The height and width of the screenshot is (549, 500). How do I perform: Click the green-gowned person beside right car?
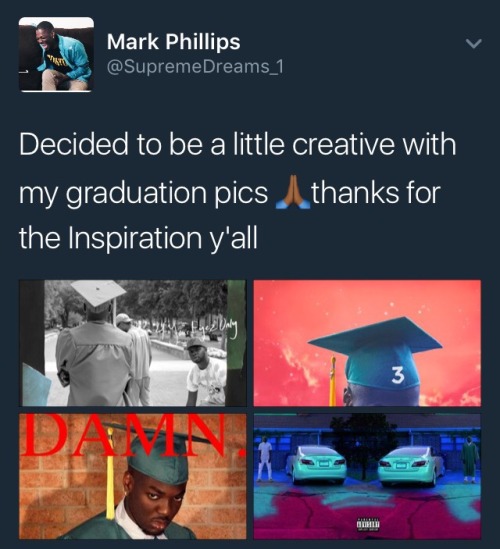(x=470, y=459)
